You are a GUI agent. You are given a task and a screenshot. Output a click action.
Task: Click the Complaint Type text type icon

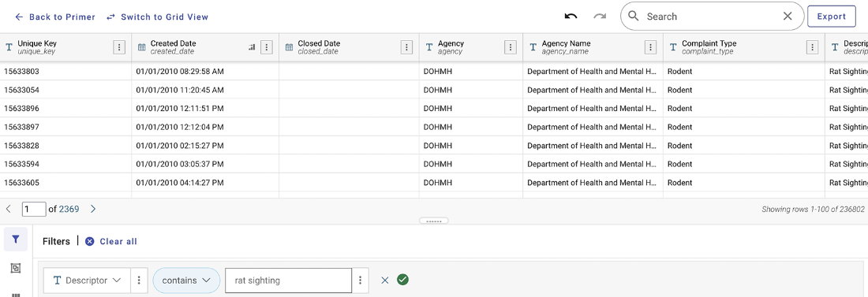[x=673, y=47]
